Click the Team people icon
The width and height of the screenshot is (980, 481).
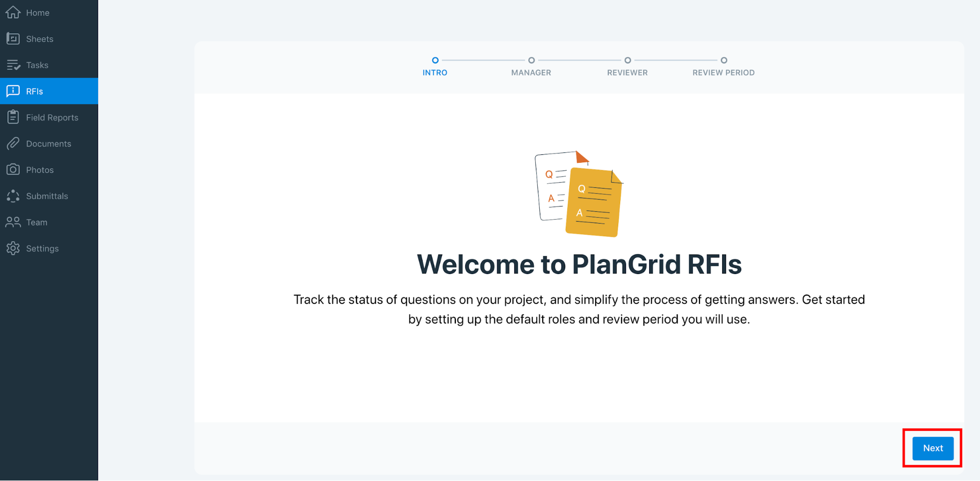(x=13, y=222)
